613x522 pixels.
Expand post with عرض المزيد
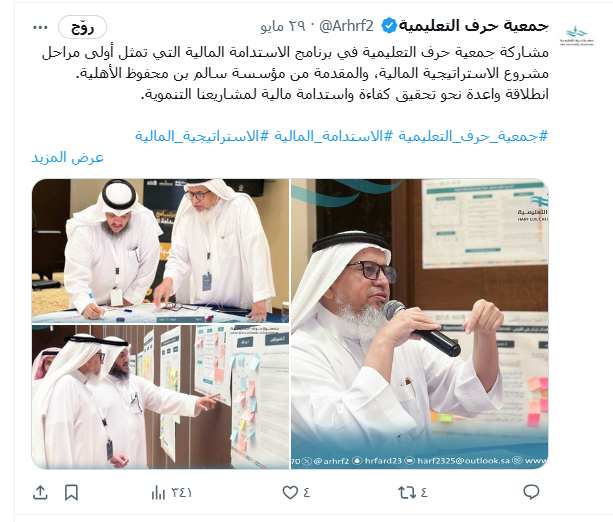tap(67, 157)
